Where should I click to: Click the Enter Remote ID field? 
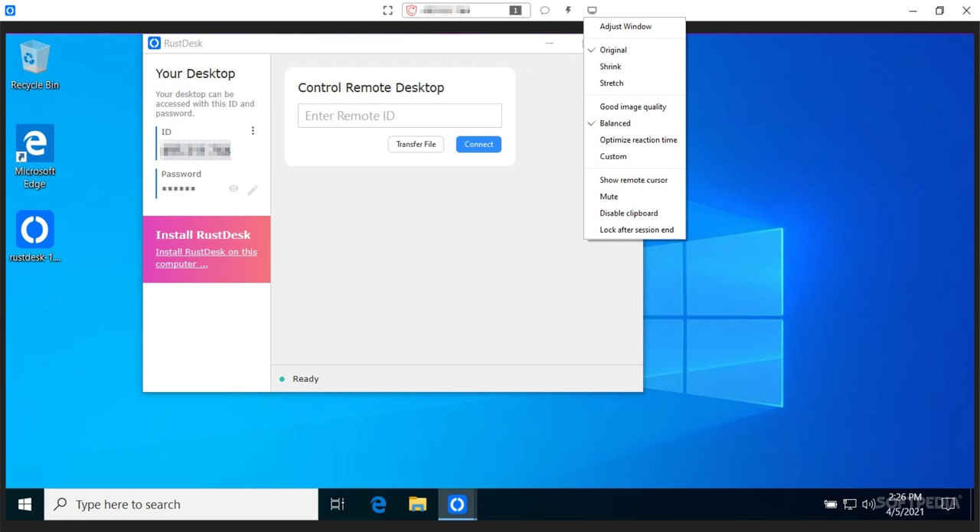(x=400, y=116)
